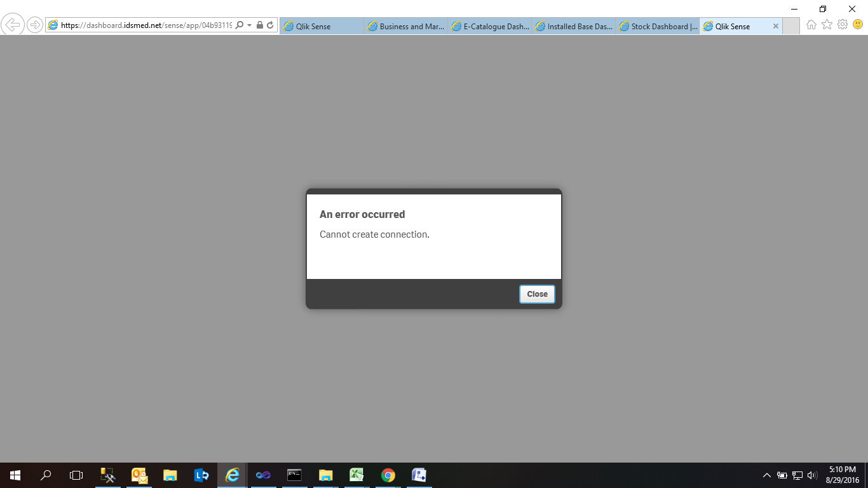Open the Visual Studio infinity icon

point(263,475)
